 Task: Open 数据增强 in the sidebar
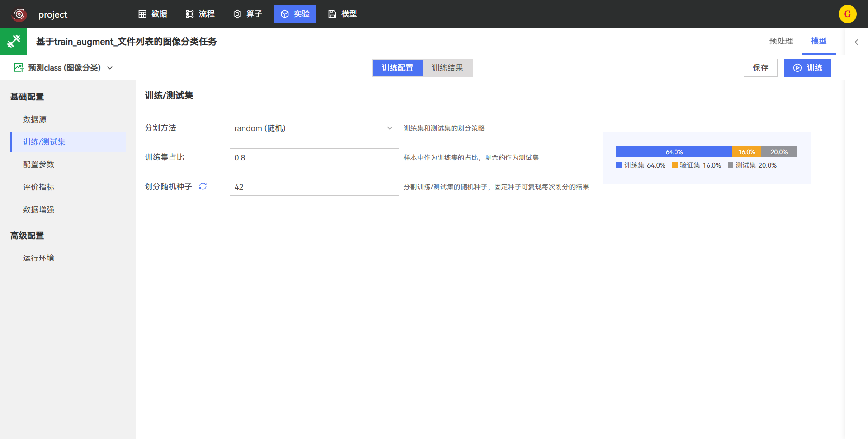click(x=68, y=210)
